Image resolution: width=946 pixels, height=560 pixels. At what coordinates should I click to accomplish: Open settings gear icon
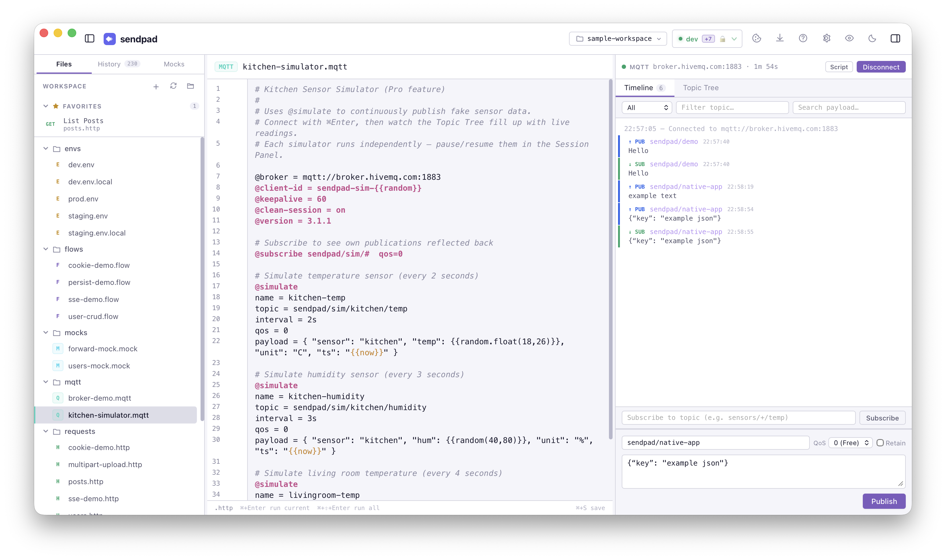click(x=827, y=38)
